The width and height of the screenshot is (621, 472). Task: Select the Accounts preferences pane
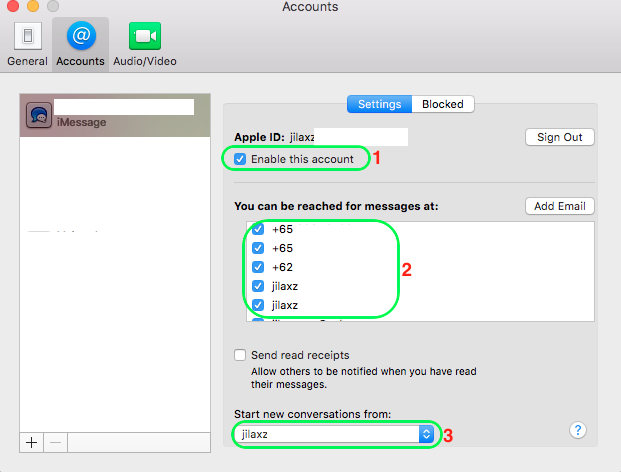(x=80, y=44)
